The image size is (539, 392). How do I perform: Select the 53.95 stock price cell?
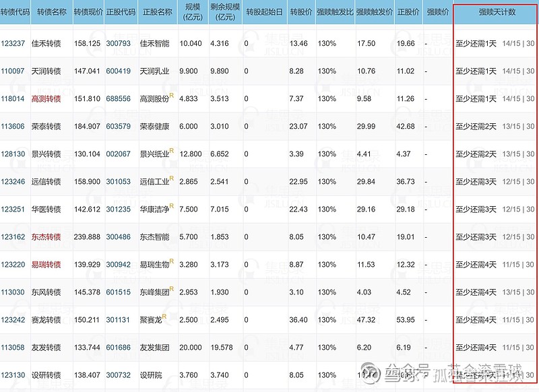pos(406,320)
